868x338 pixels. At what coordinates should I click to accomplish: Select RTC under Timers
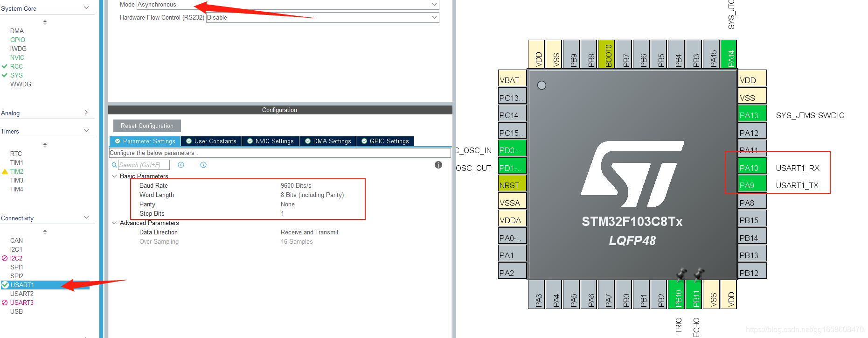(x=16, y=154)
